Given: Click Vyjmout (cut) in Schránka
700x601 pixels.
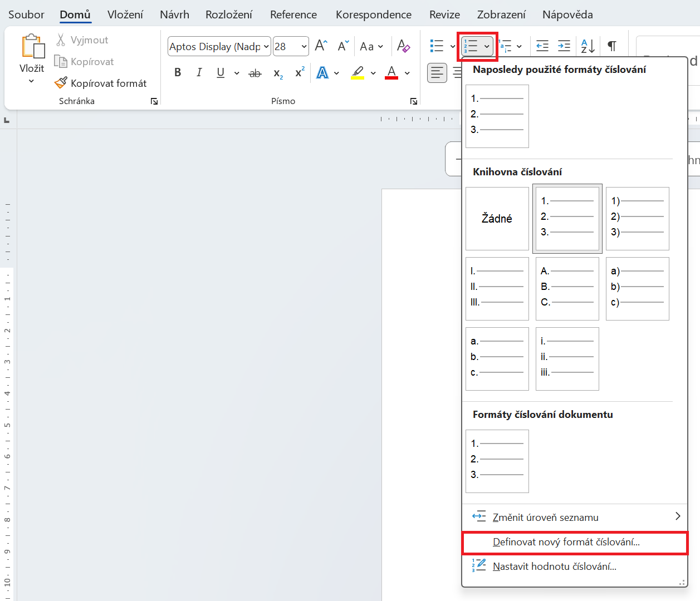Looking at the screenshot, I should [82, 40].
